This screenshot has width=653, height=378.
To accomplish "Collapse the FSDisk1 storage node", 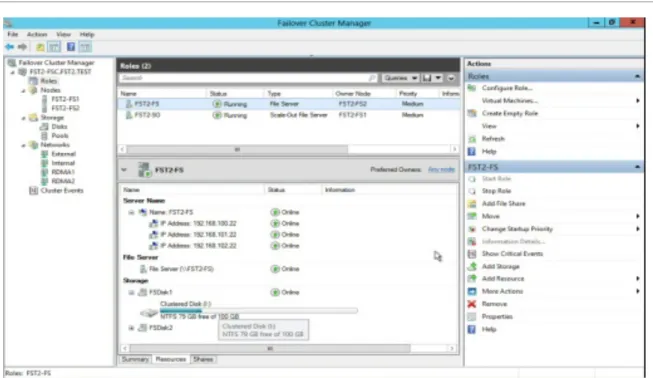I will click(131, 292).
